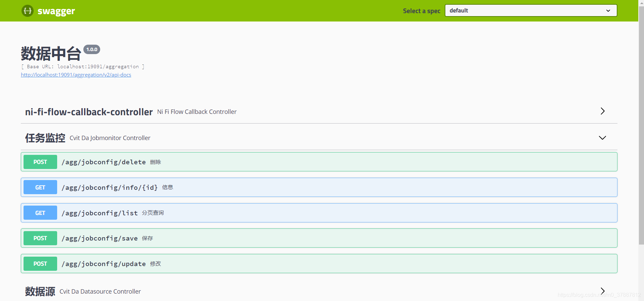Open GET /agg/jobconfig/info/{id} operation
This screenshot has height=301, width=644.
[319, 187]
